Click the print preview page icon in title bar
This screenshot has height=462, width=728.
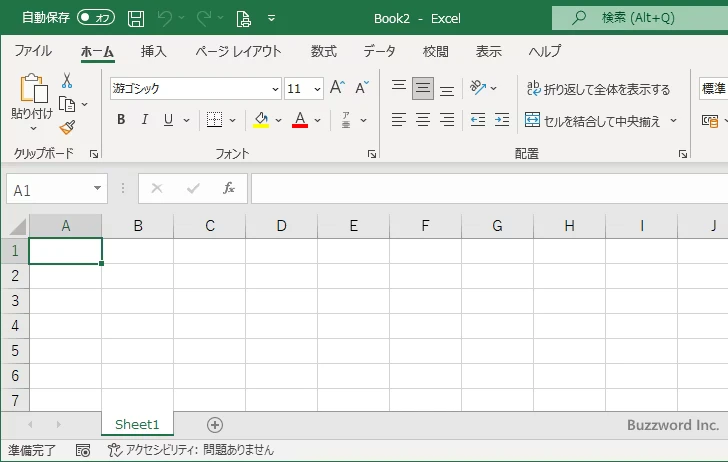click(x=243, y=19)
